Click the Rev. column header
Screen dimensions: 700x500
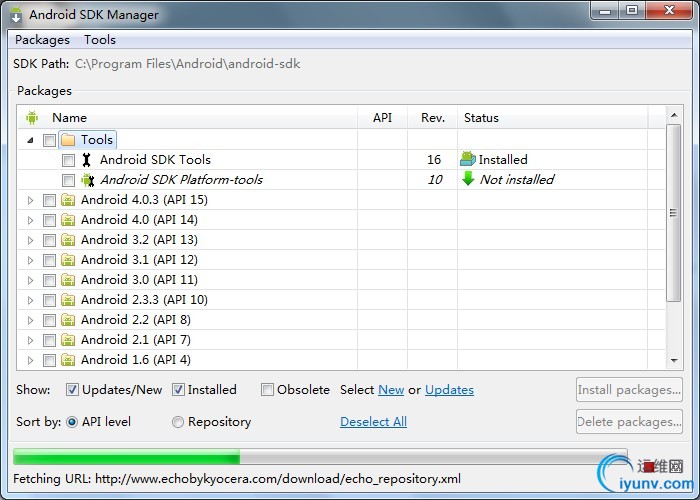tap(433, 118)
